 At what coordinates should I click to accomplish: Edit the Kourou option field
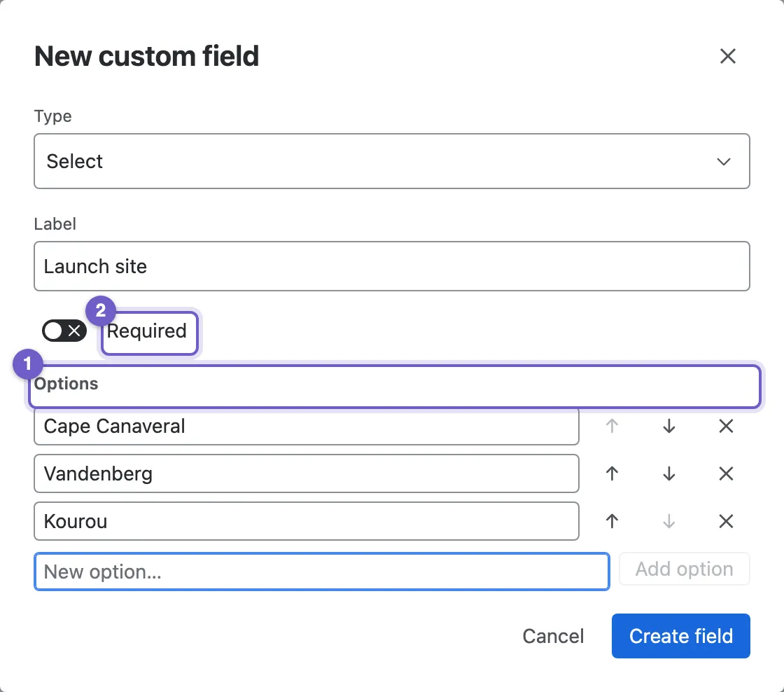pyautogui.click(x=306, y=521)
